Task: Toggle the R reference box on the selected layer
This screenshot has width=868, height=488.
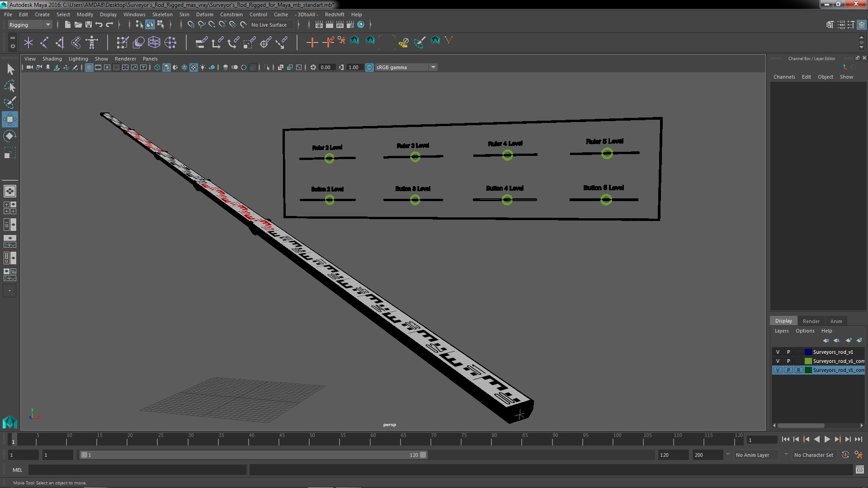Action: 798,370
